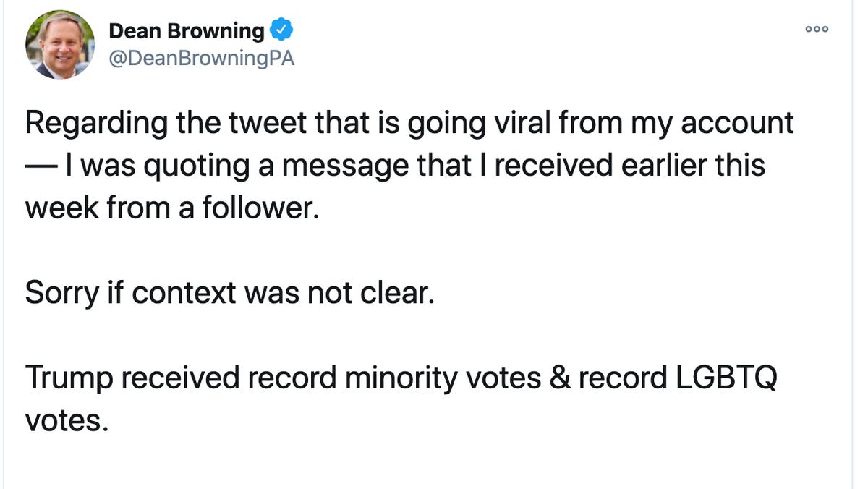Open the three-dot more options menu

coord(817,29)
